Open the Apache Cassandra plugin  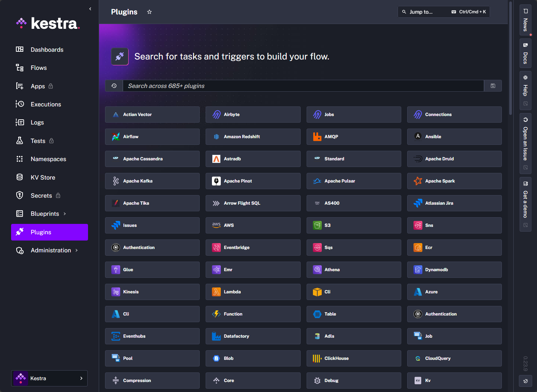(152, 159)
